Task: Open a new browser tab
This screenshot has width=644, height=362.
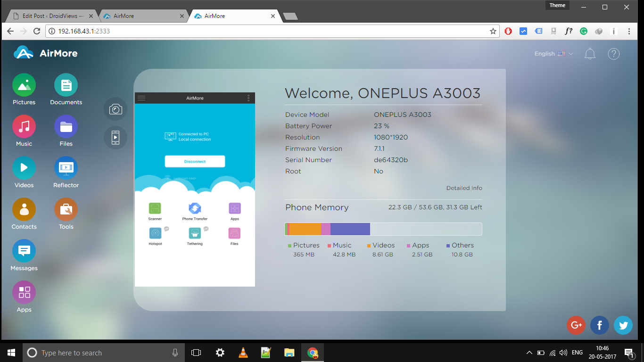Action: pos(290,16)
